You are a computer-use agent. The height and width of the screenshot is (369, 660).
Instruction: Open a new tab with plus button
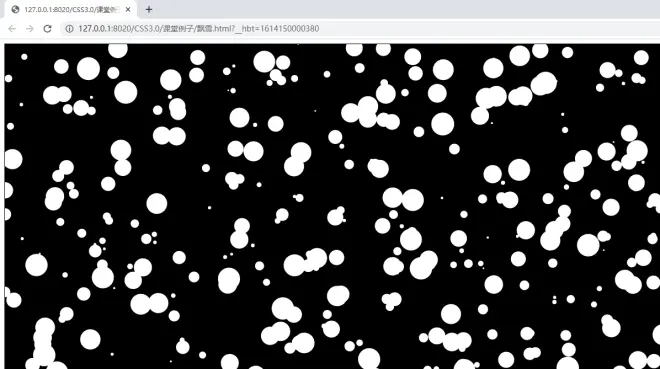[149, 9]
